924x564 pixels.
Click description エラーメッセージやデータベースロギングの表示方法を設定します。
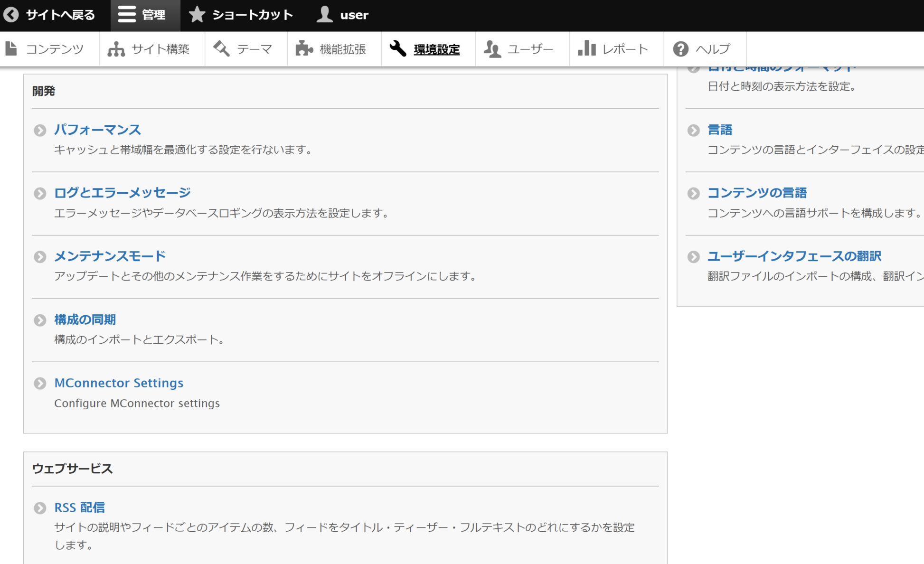pyautogui.click(x=222, y=213)
